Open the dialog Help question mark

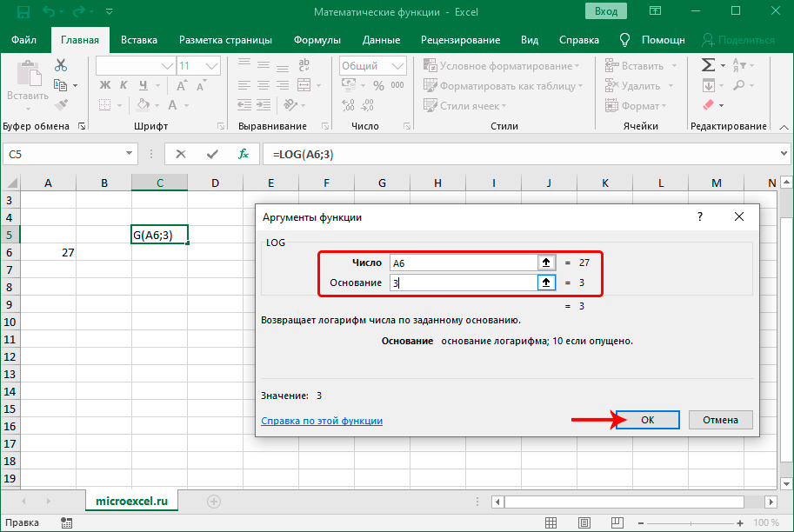tap(699, 217)
